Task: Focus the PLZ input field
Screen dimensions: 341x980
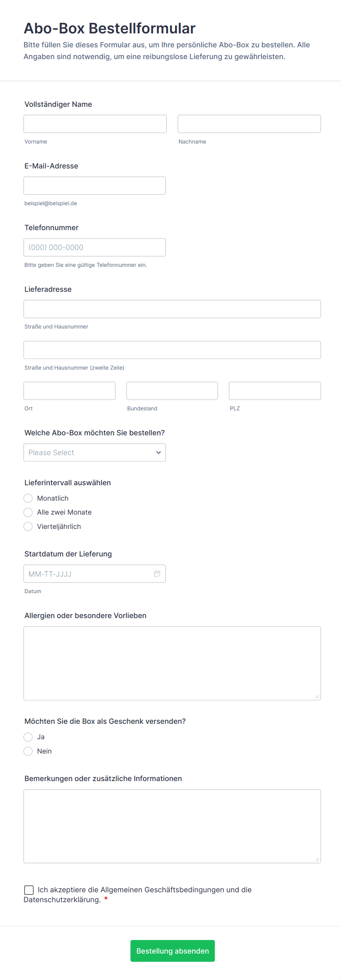Action: [275, 390]
